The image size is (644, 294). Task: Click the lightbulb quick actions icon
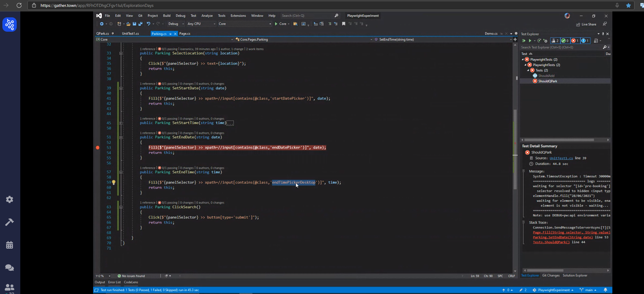114,183
